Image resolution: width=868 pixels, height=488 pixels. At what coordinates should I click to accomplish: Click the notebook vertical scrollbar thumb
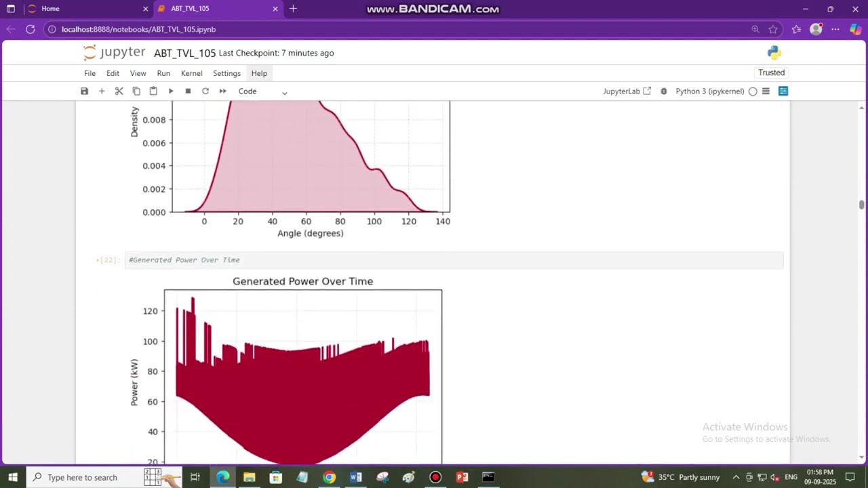862,205
